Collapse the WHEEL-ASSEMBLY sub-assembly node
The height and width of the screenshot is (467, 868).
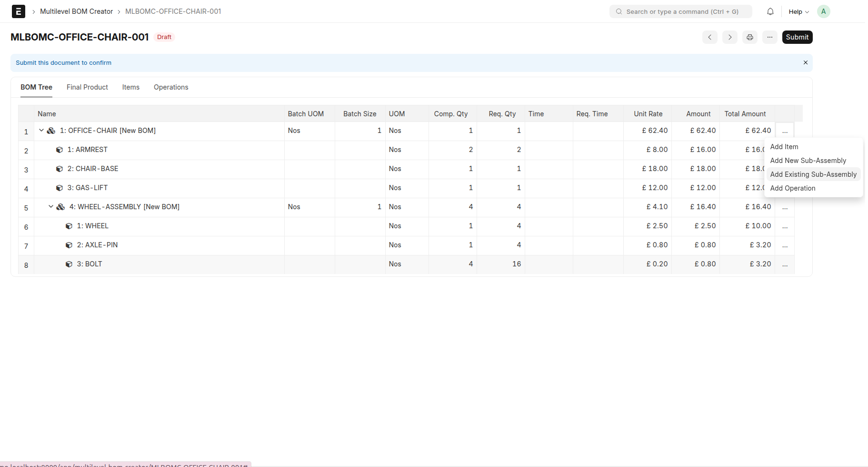51,206
